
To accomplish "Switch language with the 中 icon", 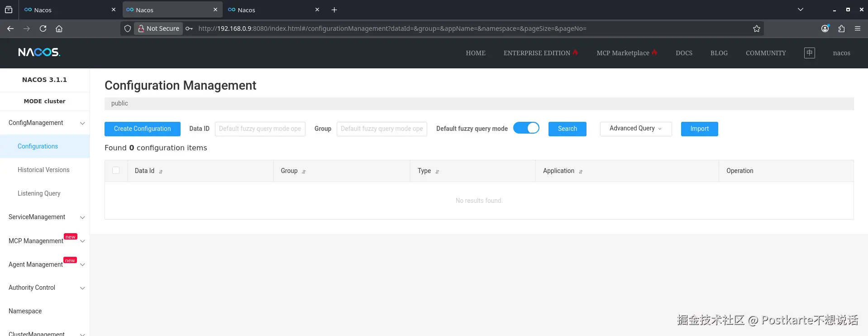I will pos(810,53).
